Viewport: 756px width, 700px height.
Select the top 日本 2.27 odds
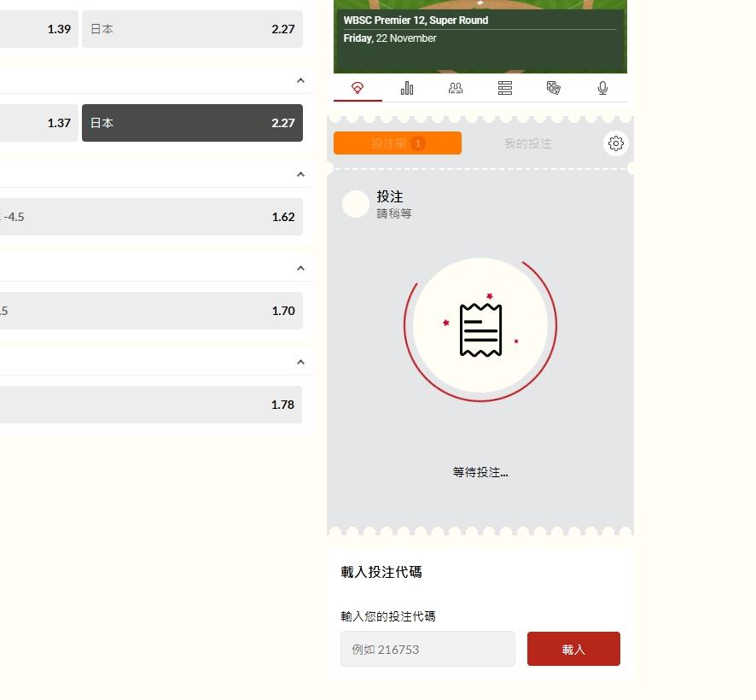pyautogui.click(x=192, y=29)
